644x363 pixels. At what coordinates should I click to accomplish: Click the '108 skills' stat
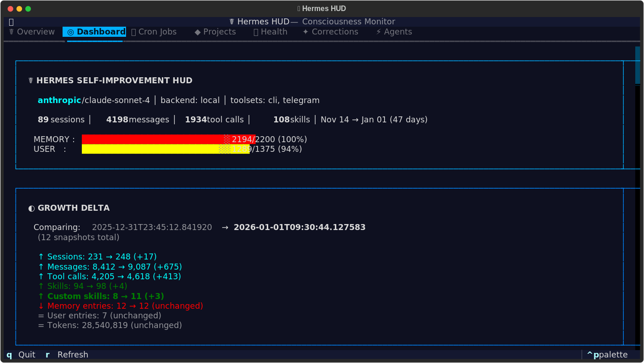pos(292,120)
